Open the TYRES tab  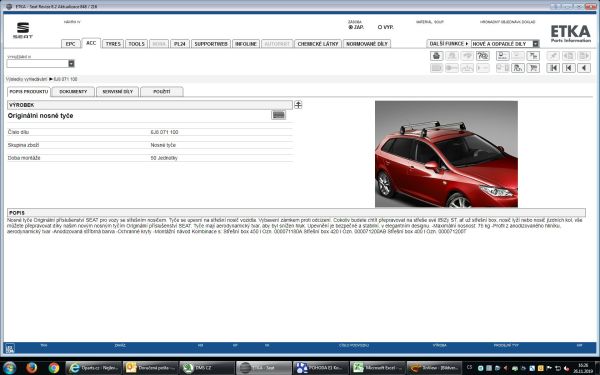pyautogui.click(x=113, y=44)
